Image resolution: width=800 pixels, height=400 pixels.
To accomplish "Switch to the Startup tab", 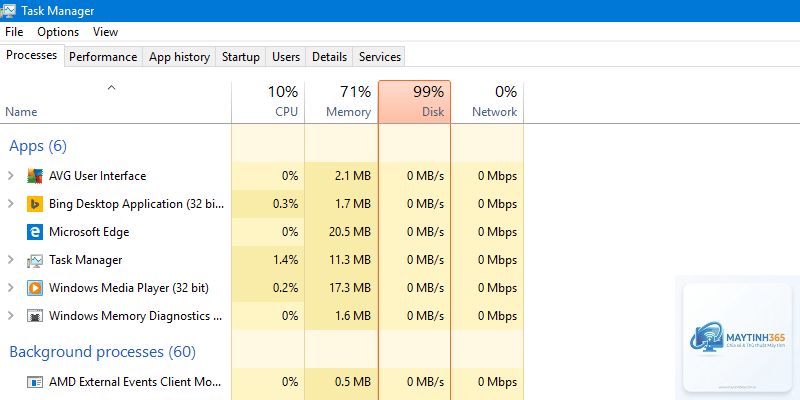I will 240,57.
